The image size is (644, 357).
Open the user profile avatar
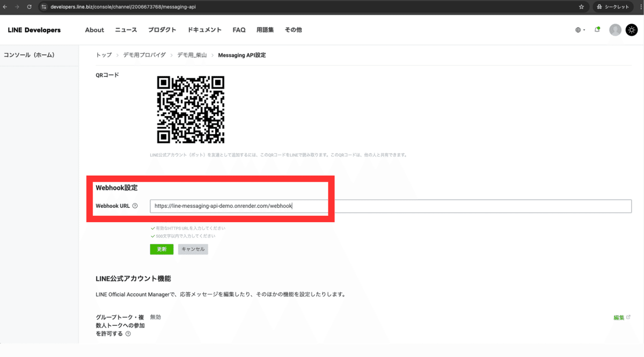pos(615,30)
